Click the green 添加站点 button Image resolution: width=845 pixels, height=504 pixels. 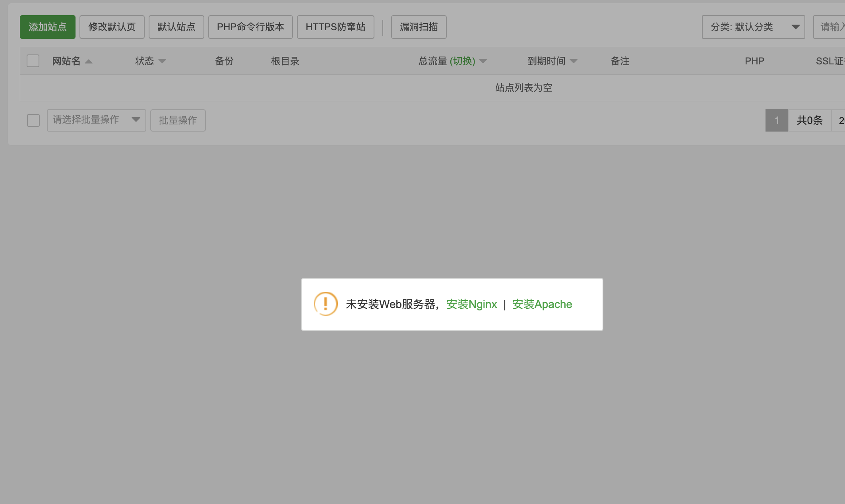pyautogui.click(x=48, y=27)
